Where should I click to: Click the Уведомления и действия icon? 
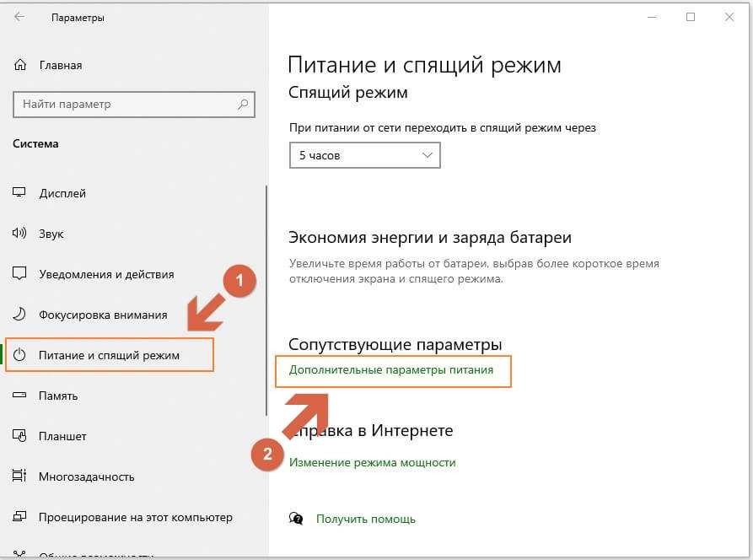click(x=19, y=273)
